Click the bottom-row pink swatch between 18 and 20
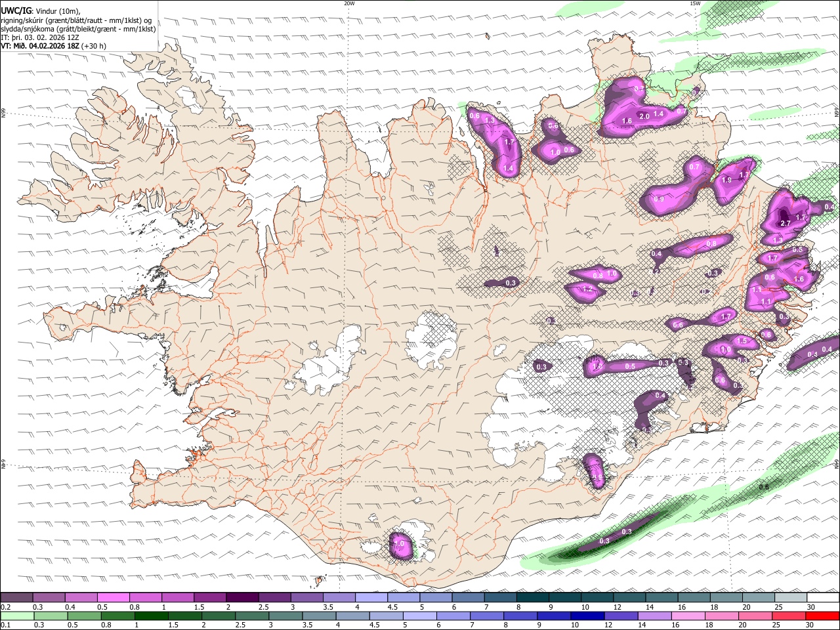Viewport: 840px width, 630px height. click(721, 616)
